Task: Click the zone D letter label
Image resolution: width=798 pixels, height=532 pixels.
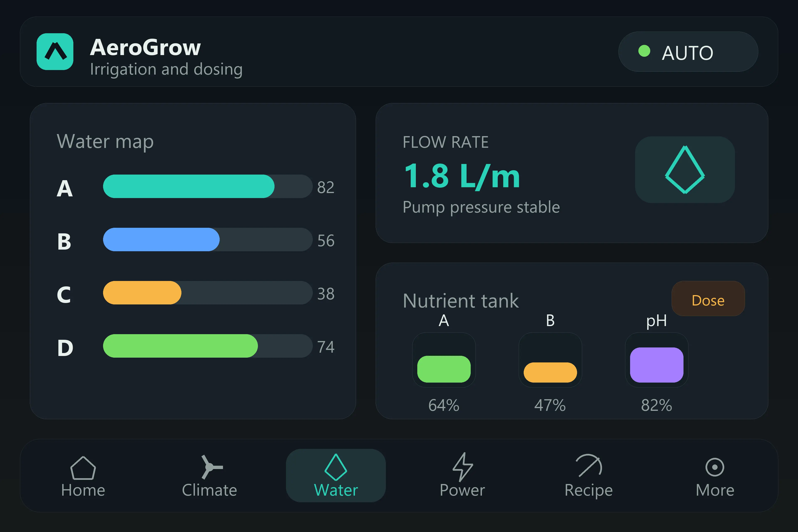Action: (x=65, y=348)
